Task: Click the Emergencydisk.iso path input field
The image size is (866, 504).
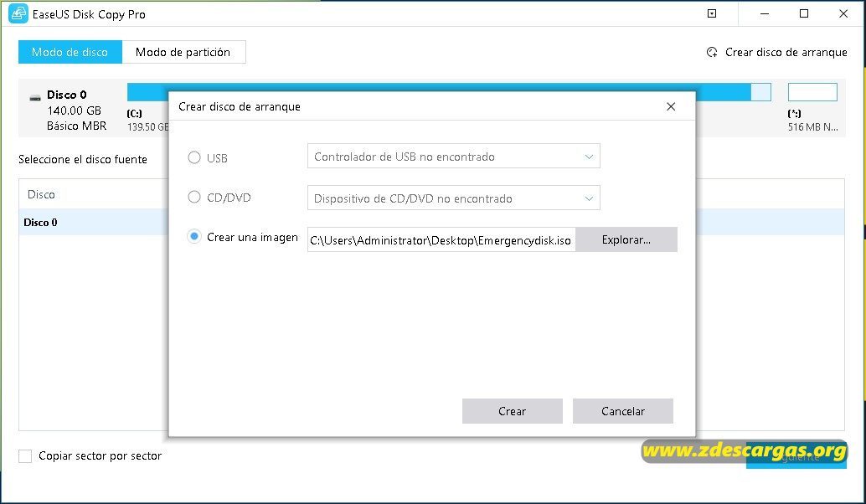Action: [x=441, y=240]
